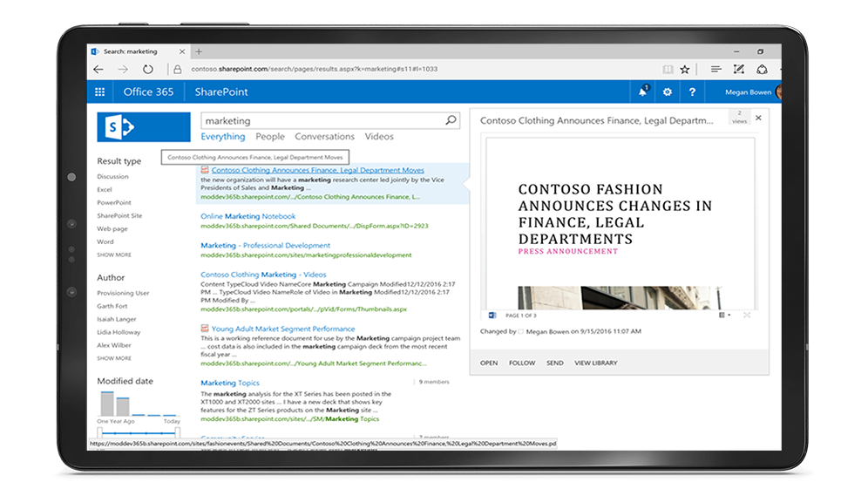The image size is (868, 482).
Task: Open Young Adult Market Segment Performance result
Action: (283, 329)
